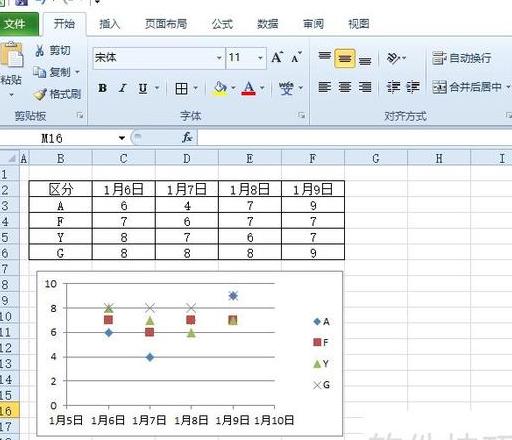Screen dimensions: 512x440
Task: Click the text orientation icon
Action: coord(393,58)
